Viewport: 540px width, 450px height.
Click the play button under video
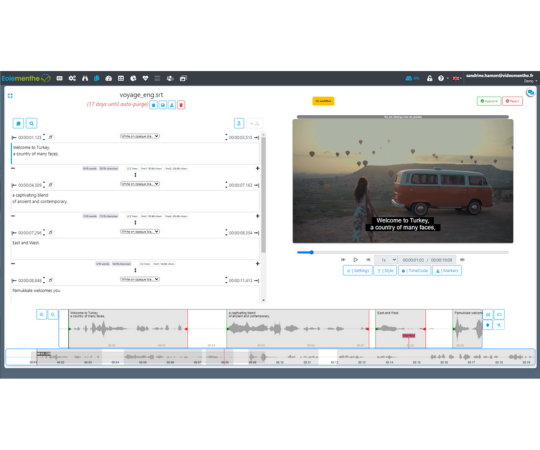[355, 260]
